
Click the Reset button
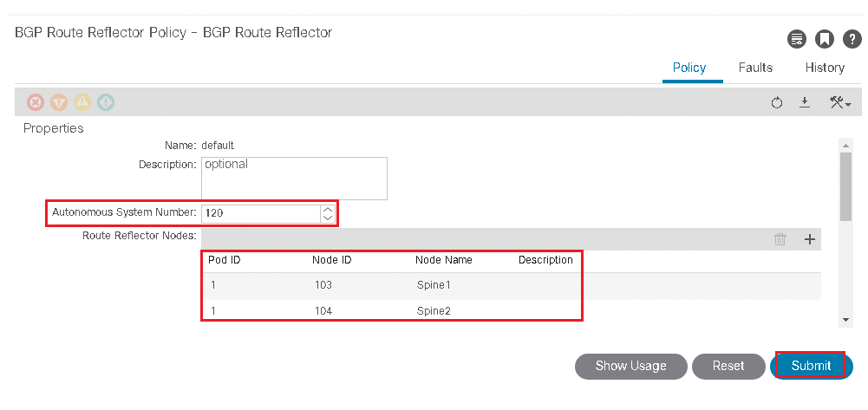tap(728, 366)
